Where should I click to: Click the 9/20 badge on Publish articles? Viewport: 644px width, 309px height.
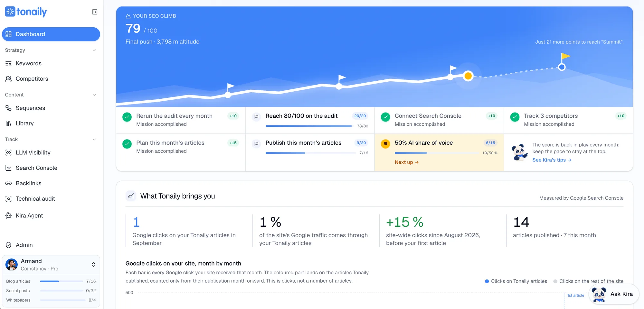click(361, 143)
